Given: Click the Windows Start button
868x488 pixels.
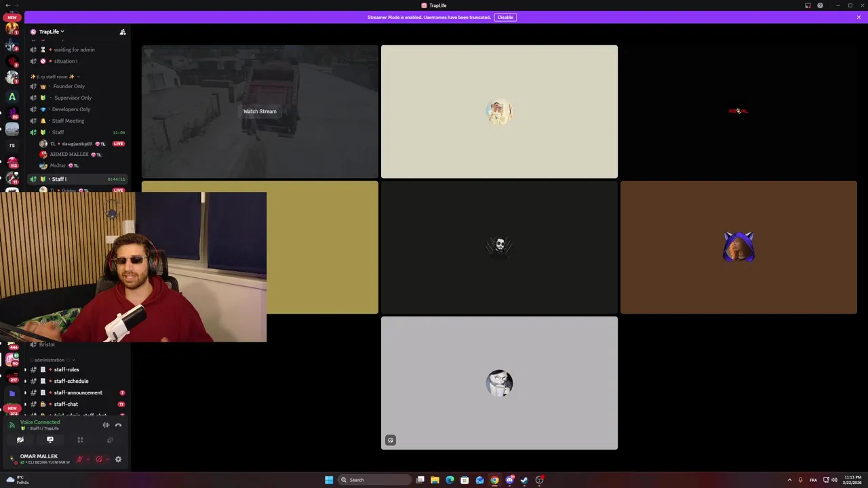Looking at the screenshot, I should tap(329, 480).
